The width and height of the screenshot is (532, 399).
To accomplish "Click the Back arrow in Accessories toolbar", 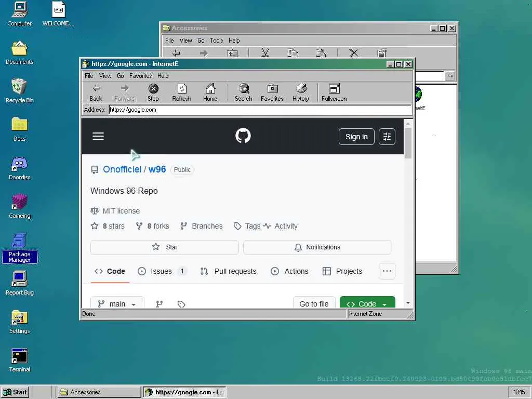I will 176,53.
